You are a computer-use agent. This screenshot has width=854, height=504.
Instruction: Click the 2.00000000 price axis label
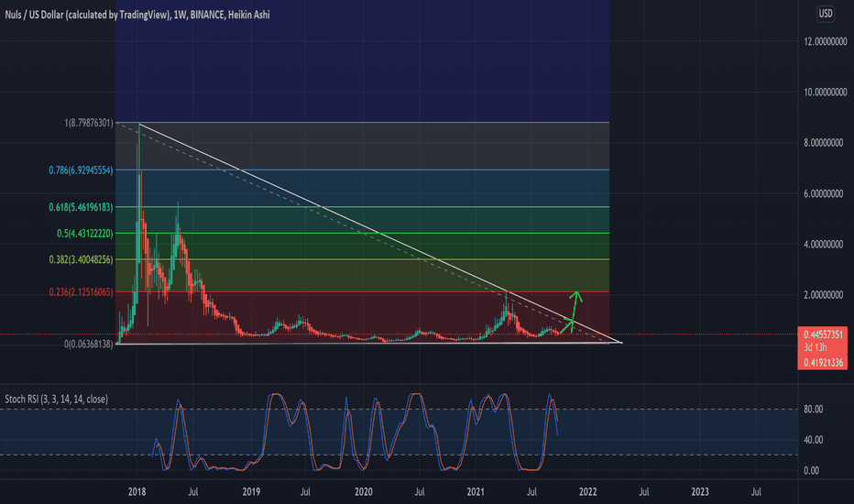click(x=824, y=295)
